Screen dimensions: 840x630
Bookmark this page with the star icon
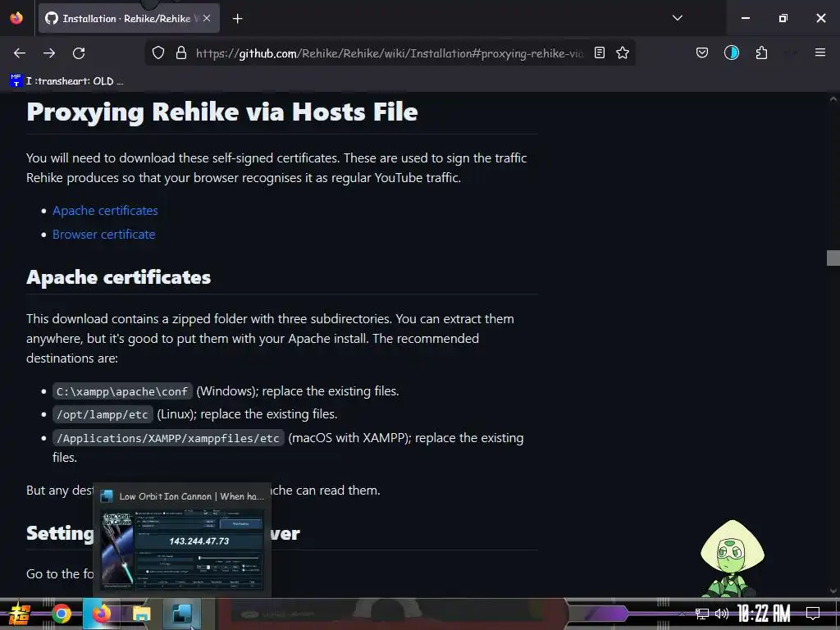622,53
